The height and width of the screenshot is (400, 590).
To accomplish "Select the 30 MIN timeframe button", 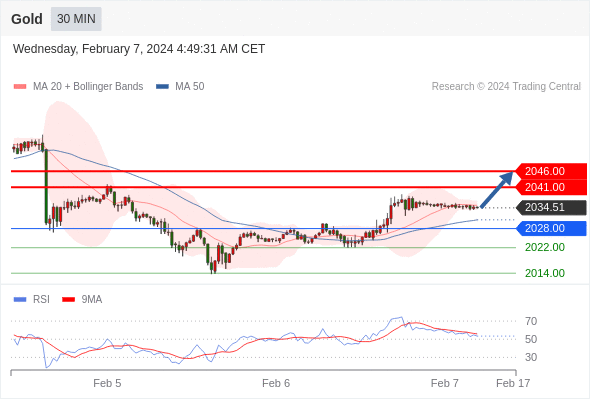I will [x=76, y=19].
